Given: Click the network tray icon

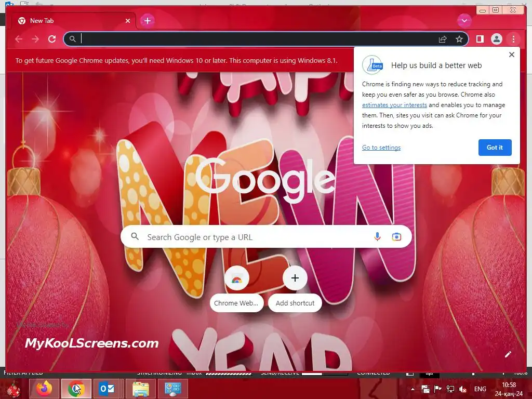Looking at the screenshot, I should click(x=450, y=389).
